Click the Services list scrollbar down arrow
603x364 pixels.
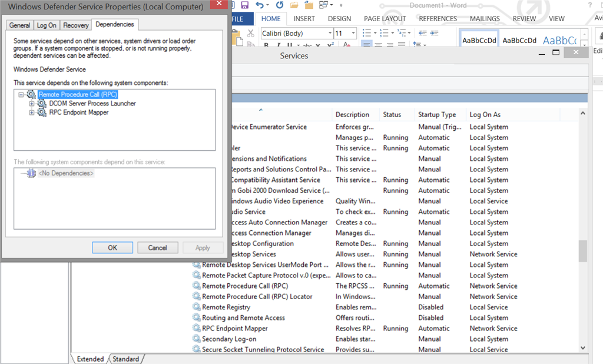583,348
